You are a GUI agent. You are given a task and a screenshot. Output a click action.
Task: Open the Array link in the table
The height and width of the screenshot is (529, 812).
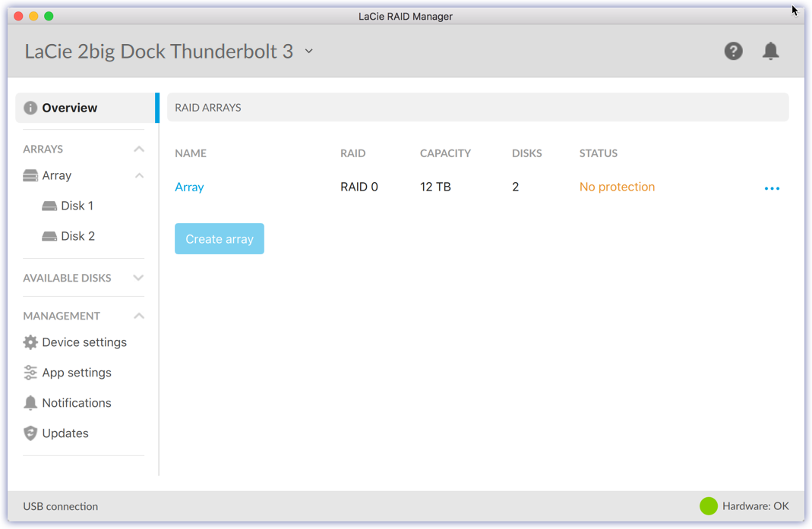coord(189,187)
